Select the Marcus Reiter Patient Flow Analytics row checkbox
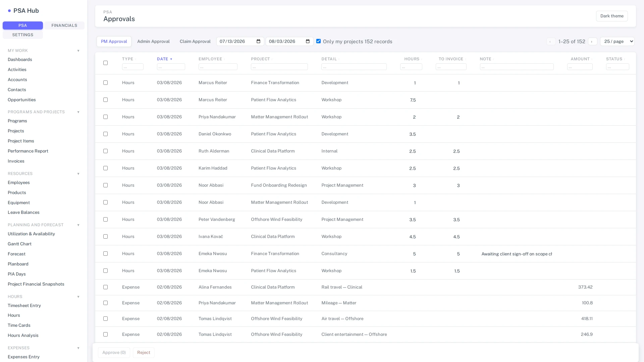 [105, 100]
